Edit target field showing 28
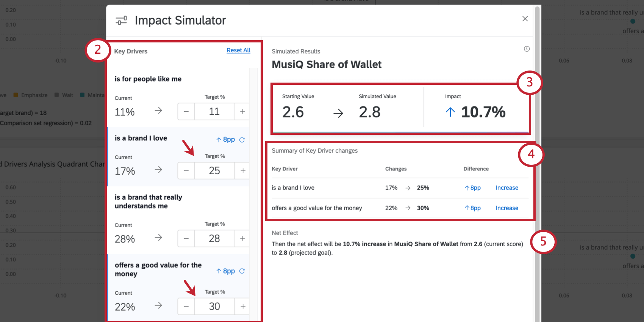This screenshot has height=322, width=644. 214,239
